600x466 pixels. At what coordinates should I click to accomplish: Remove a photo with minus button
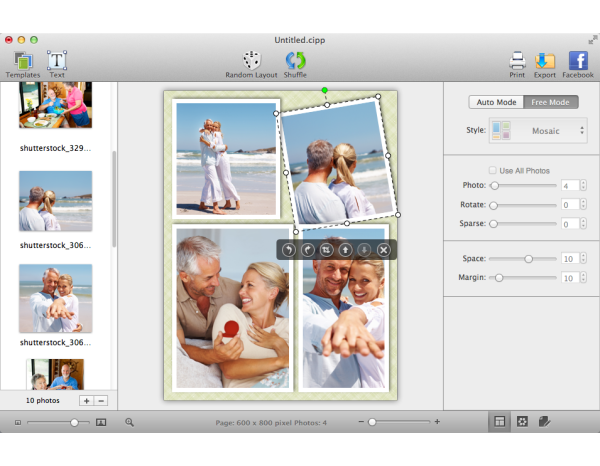tap(101, 400)
